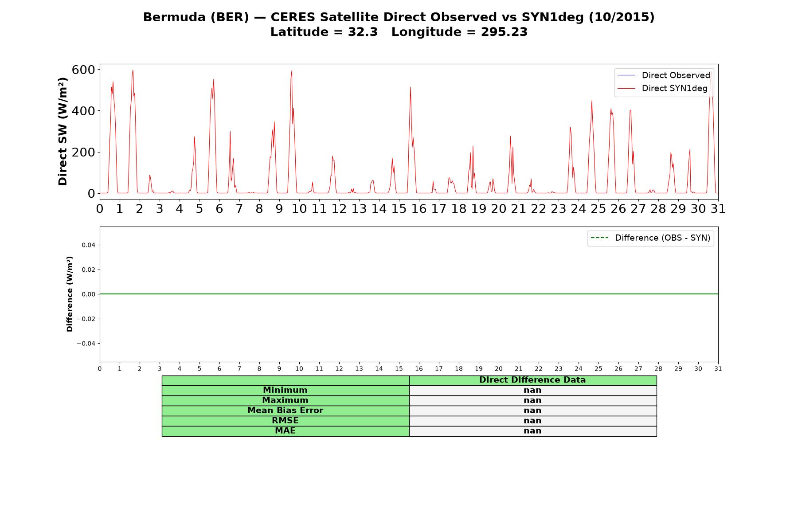Click the 600 tick label on the y-axis

[x=83, y=70]
